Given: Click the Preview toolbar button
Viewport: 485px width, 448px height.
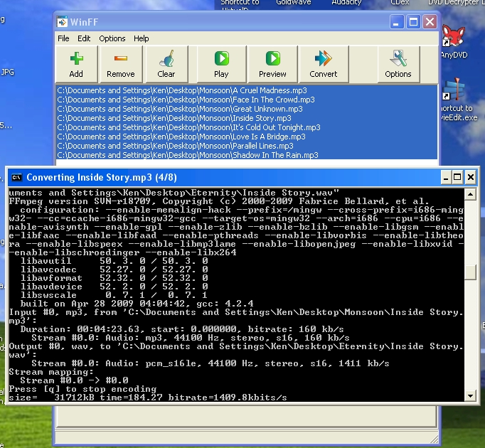Looking at the screenshot, I should [x=272, y=64].
